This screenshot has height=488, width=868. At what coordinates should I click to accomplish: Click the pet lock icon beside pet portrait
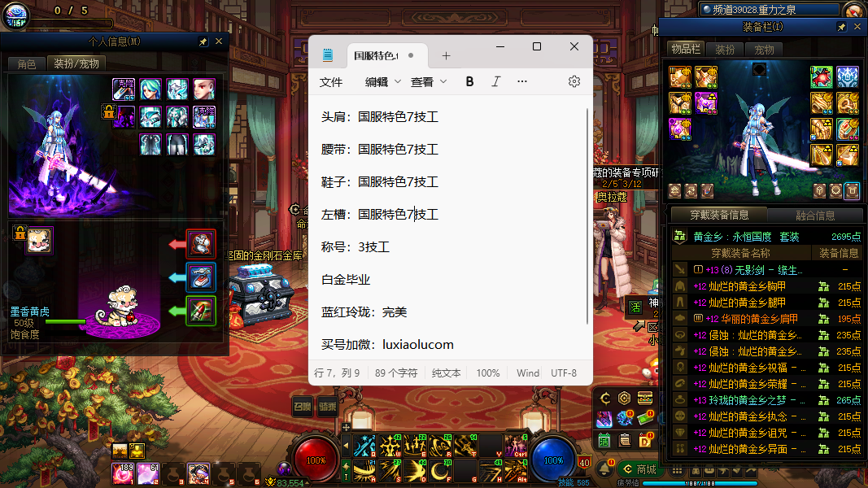click(x=20, y=233)
